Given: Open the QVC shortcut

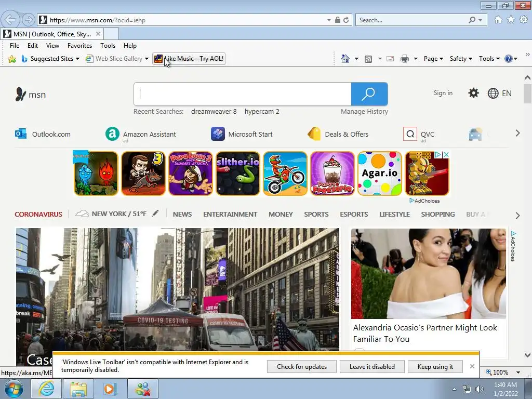Looking at the screenshot, I should pyautogui.click(x=419, y=135).
